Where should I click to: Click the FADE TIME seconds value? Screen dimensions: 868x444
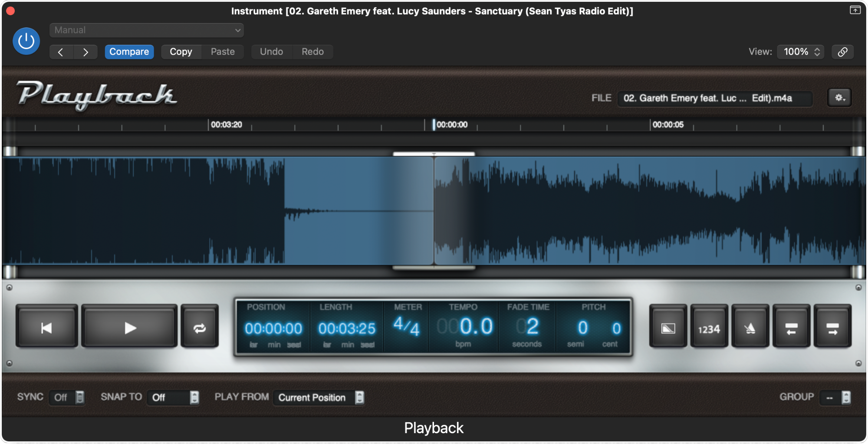coord(528,327)
